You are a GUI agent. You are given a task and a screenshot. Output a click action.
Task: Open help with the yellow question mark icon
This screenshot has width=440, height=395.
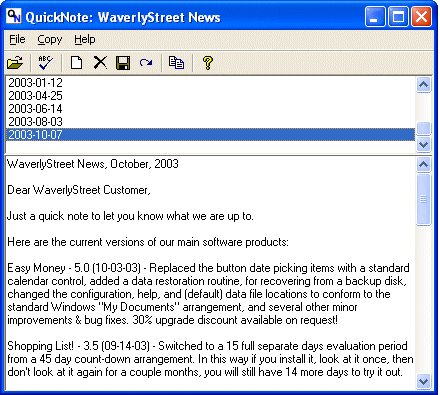tap(207, 62)
